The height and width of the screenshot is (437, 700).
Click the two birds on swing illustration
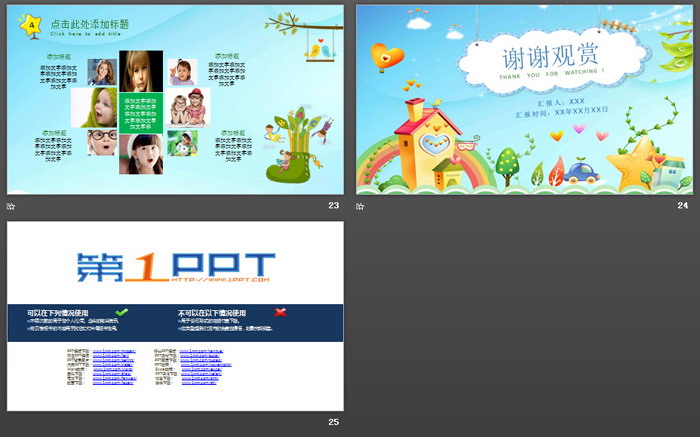point(322,49)
